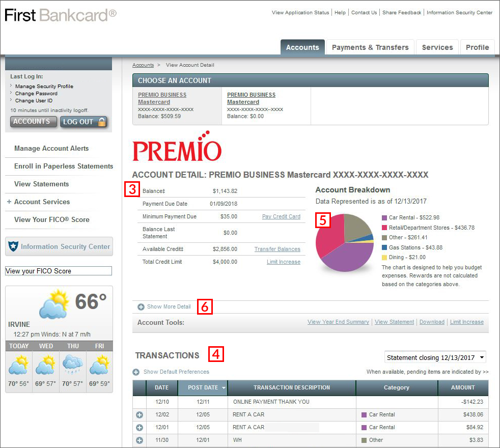The height and width of the screenshot is (448, 500).
Task: Click the Amount column header
Action: point(463,388)
